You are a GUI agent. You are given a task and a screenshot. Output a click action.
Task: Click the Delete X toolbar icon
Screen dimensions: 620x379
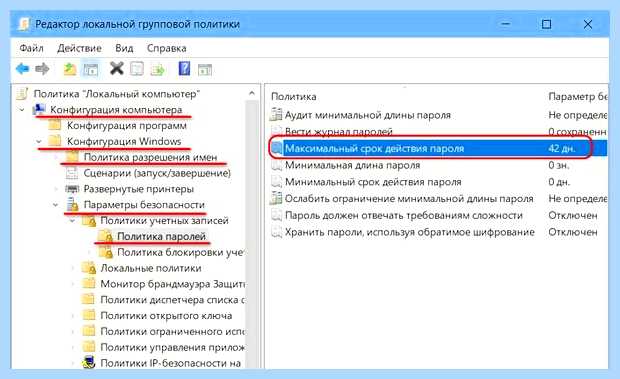[117, 69]
